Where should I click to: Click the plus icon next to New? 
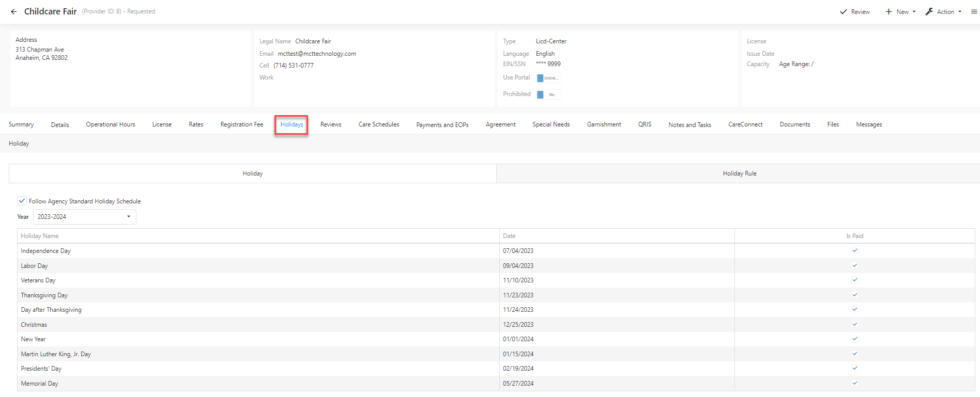[x=889, y=11]
